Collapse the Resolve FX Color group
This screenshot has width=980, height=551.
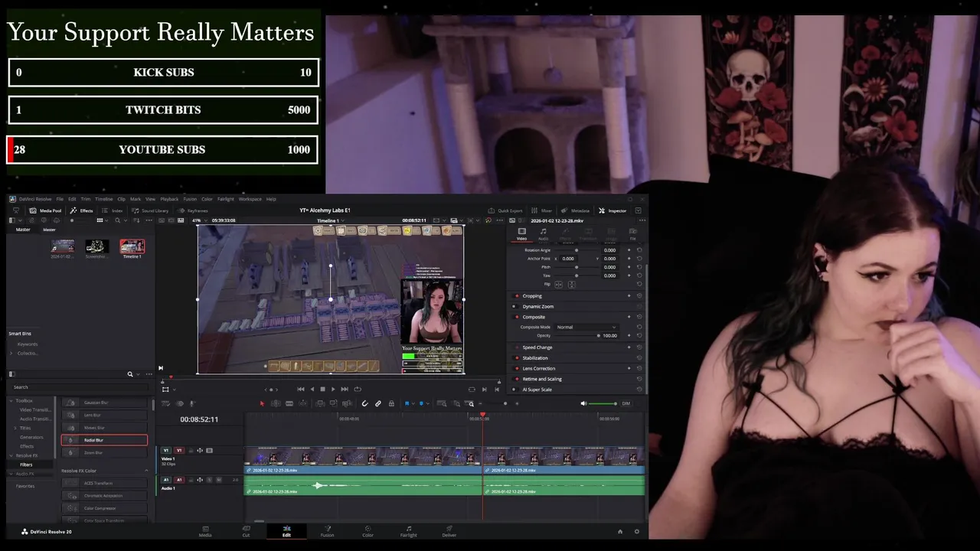tap(146, 471)
